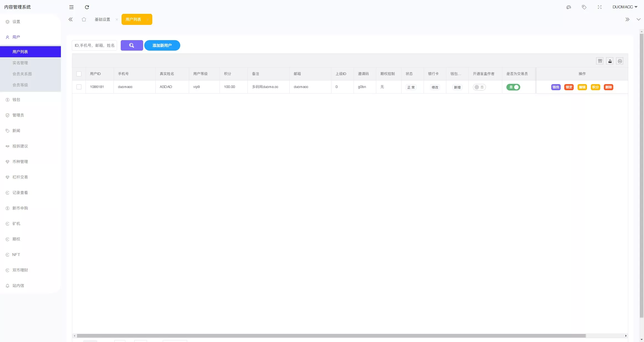Screen dimensions: 644x342
Task: Open 实名管理 in the sidebar
Action: [20, 63]
